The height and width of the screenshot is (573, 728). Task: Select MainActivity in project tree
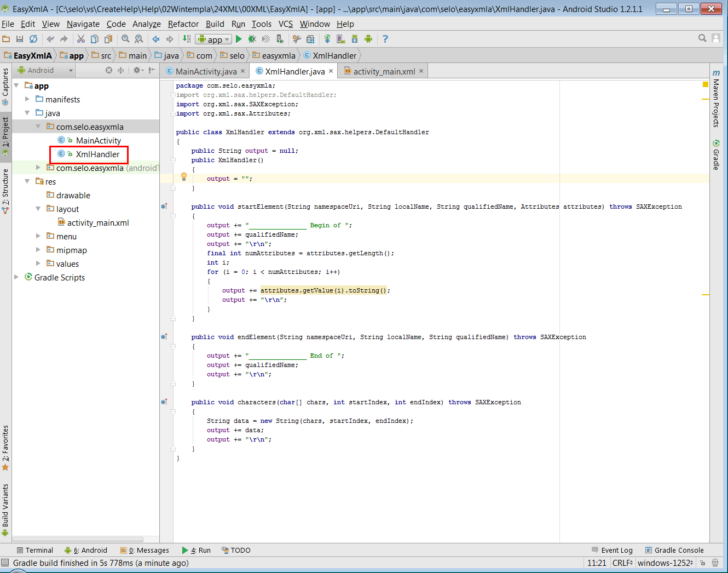coord(89,141)
